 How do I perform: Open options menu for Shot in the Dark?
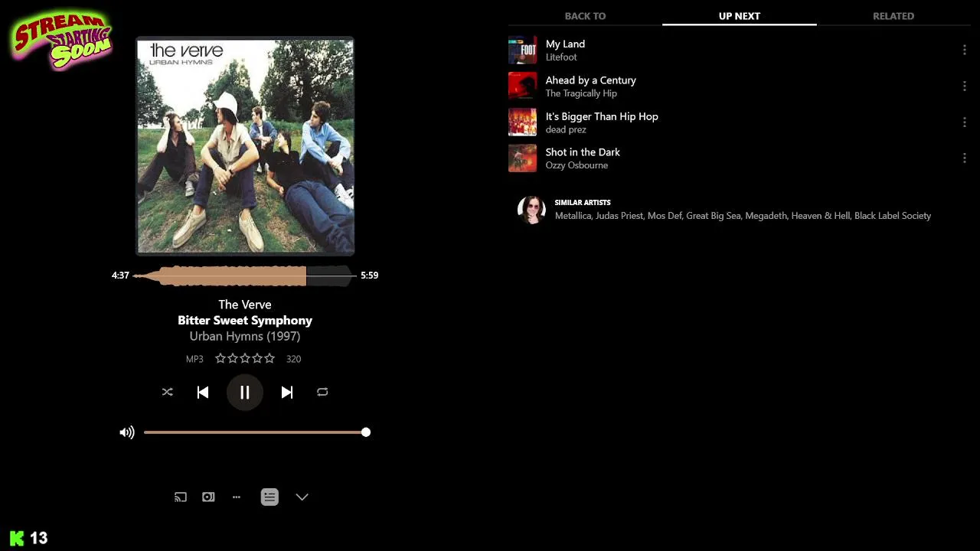coord(964,158)
